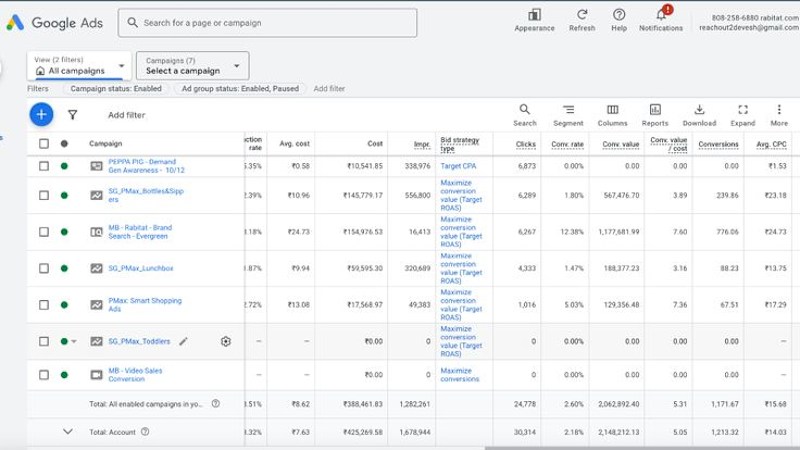Click the green status dot for PMax Smart Shopping Ads
This screenshot has width=800, height=450.
tap(64, 305)
